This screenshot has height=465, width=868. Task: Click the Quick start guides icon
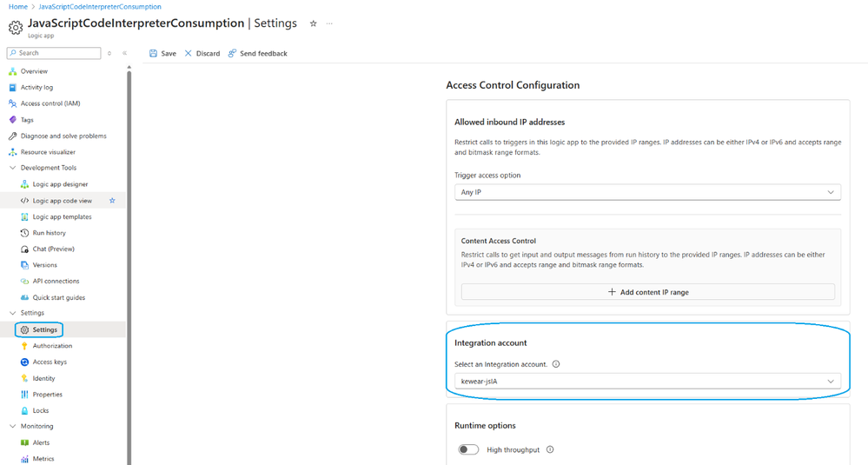click(24, 298)
